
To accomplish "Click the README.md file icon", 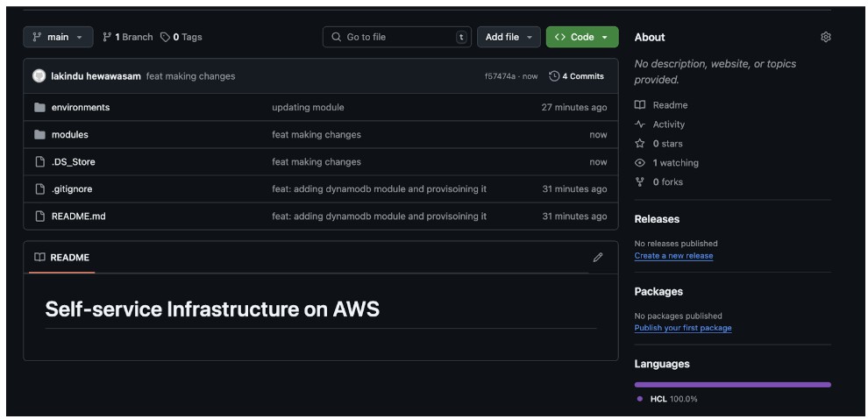I will (39, 216).
